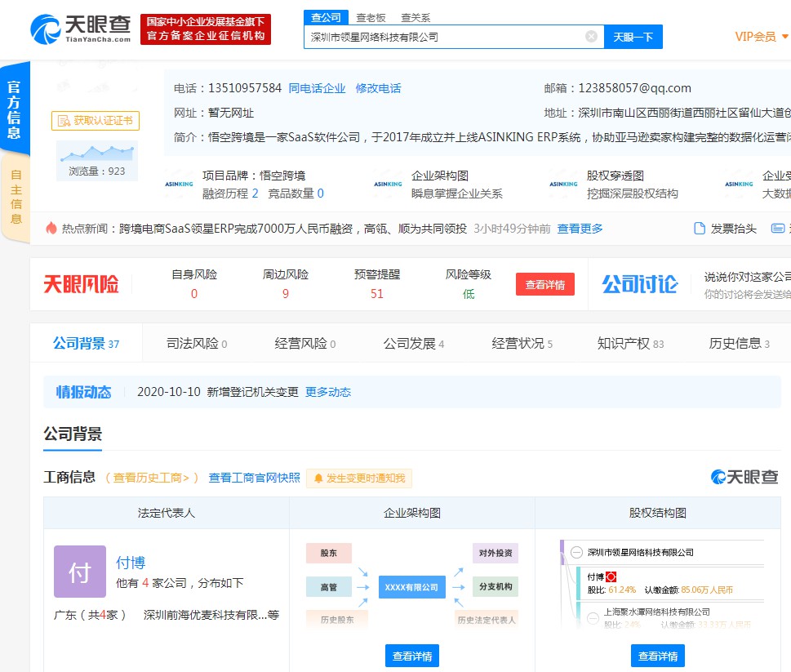The image size is (791, 672).
Task: Click the 更多动态 link
Action: pos(328,392)
